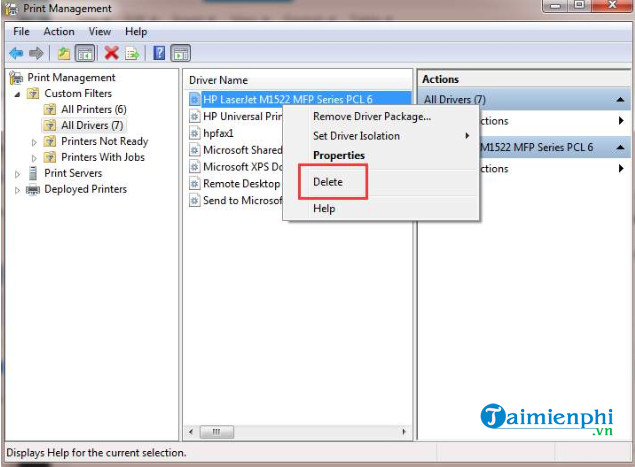635x467 pixels.
Task: Click the Print Servers server icon
Action: tap(33, 173)
